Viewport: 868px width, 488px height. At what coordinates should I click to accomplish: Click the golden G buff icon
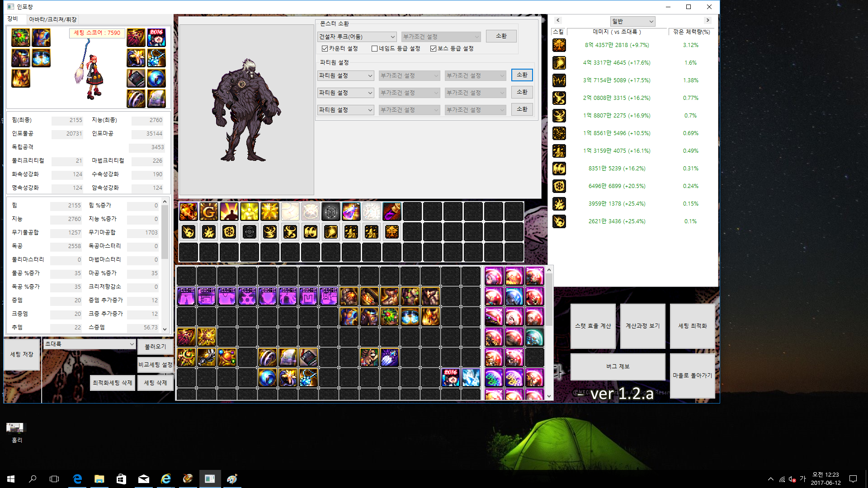click(x=209, y=211)
